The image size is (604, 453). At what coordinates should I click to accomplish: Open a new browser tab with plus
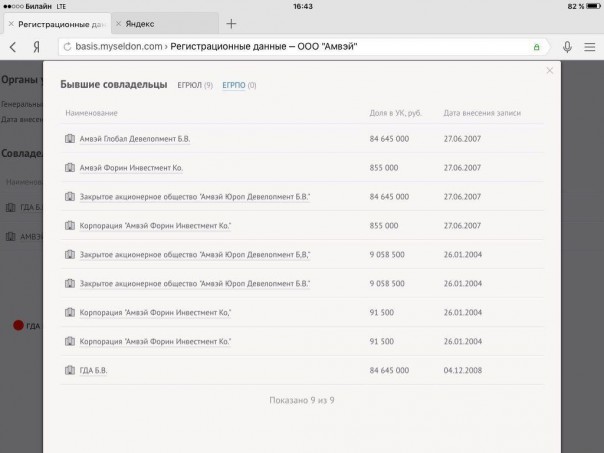[231, 23]
